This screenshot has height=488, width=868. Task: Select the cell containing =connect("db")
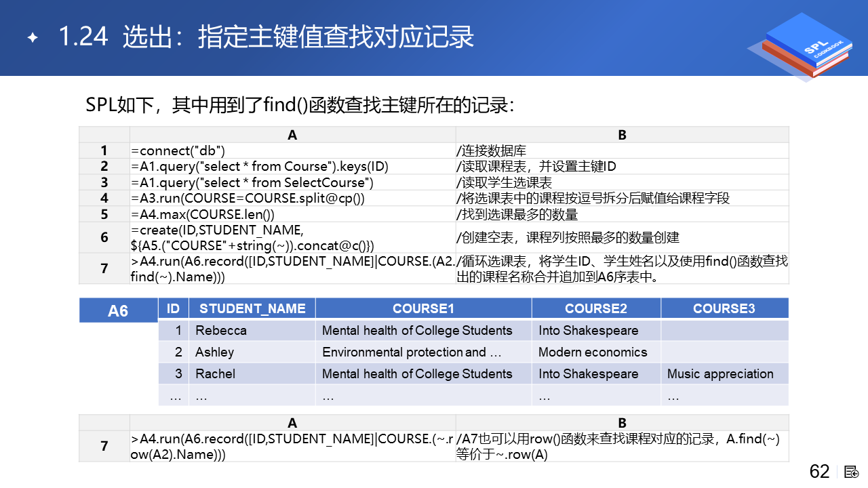[292, 150]
